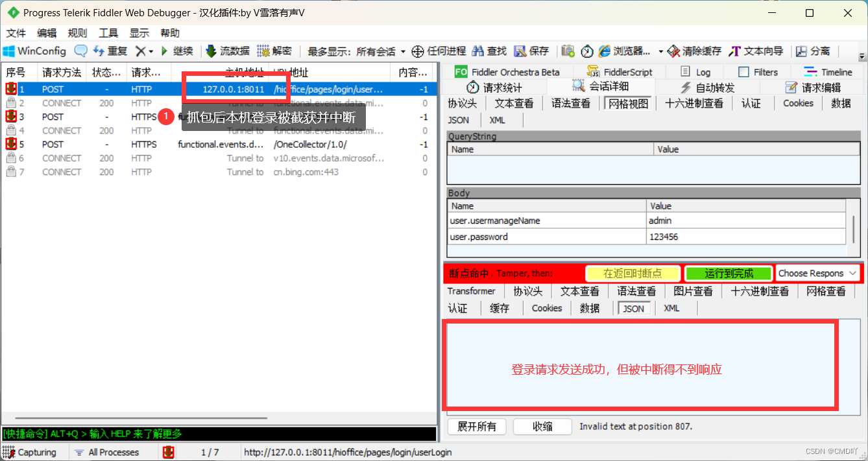Viewport: 868px width, 461px height.
Task: Sort by 请求方法 column header
Action: (x=62, y=72)
